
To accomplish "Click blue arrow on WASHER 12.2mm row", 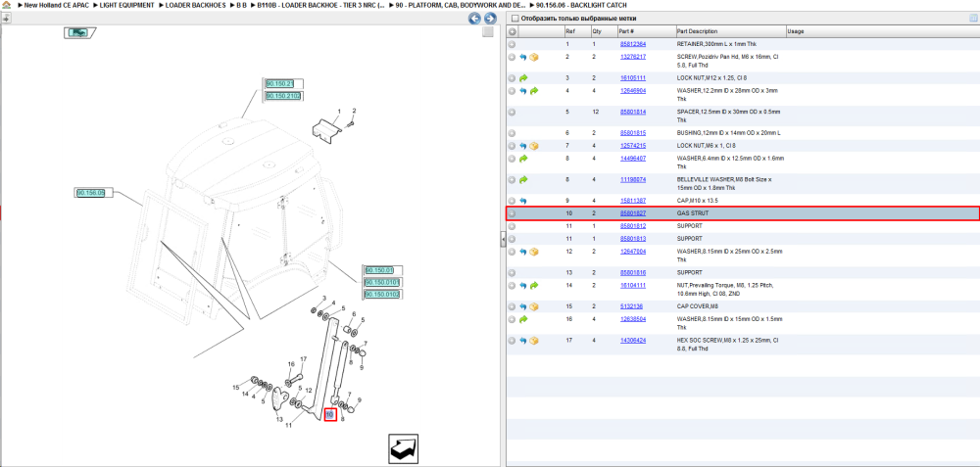I will [x=523, y=90].
